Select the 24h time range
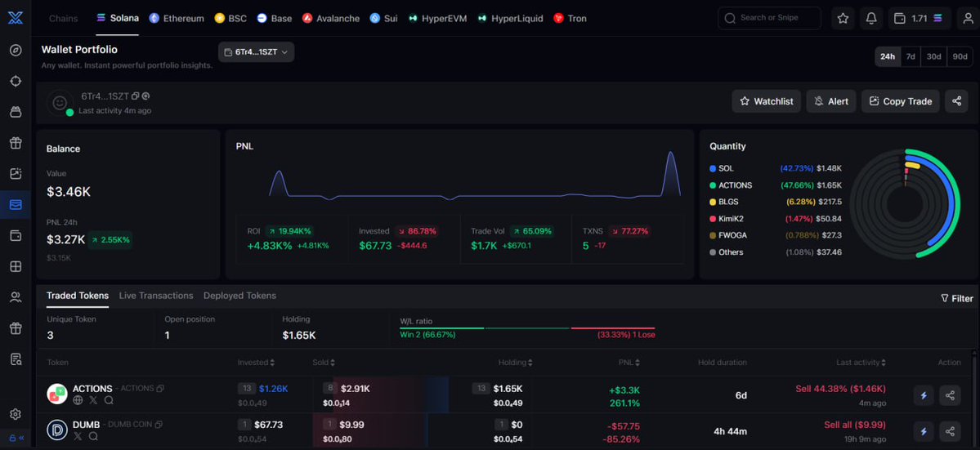The width and height of the screenshot is (980, 450). tap(888, 56)
